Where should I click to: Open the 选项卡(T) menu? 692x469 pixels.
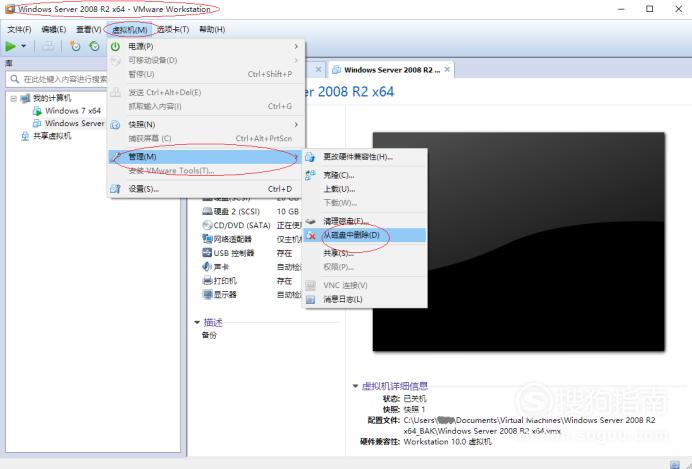(173, 30)
